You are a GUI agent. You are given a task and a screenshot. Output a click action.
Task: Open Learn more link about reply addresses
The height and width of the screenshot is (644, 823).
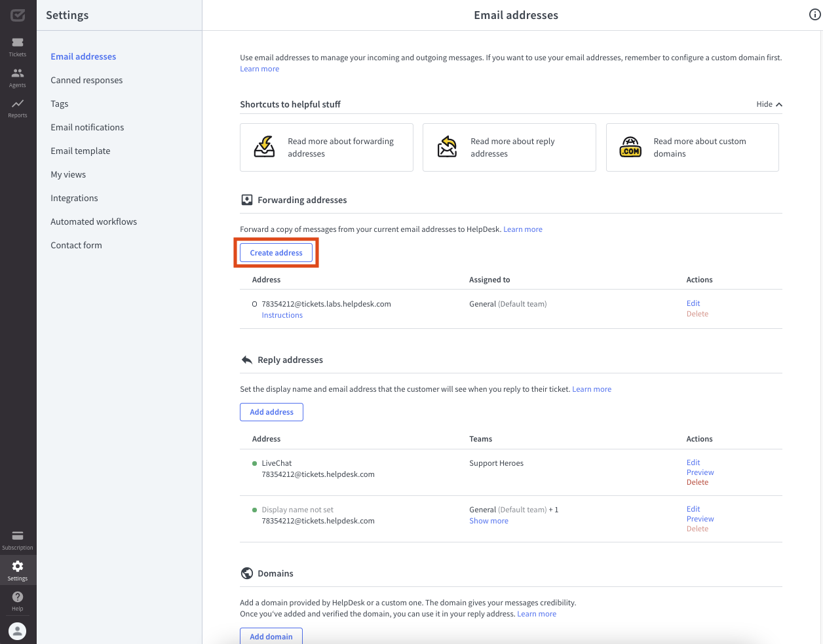592,388
